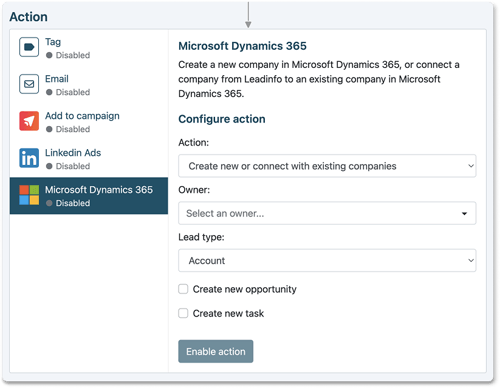Image resolution: width=500 pixels, height=388 pixels.
Task: Click the LinkedIn Ads logo icon
Action: [29, 158]
